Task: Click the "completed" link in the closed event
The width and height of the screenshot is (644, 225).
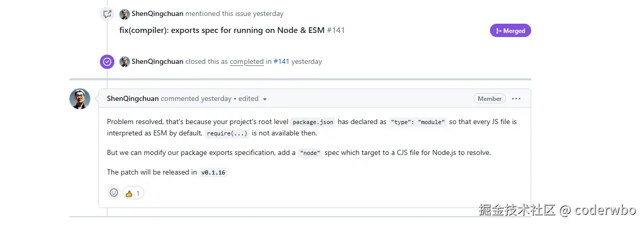Action: pos(247,62)
